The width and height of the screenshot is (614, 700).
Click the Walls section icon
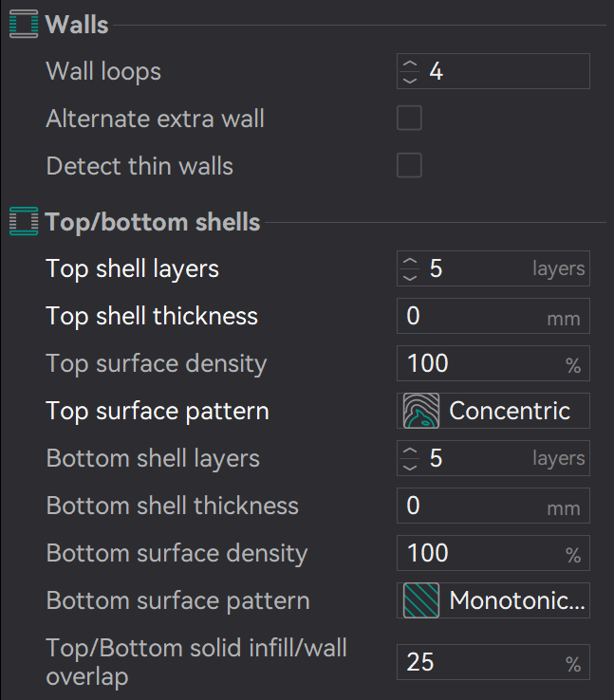(x=24, y=25)
